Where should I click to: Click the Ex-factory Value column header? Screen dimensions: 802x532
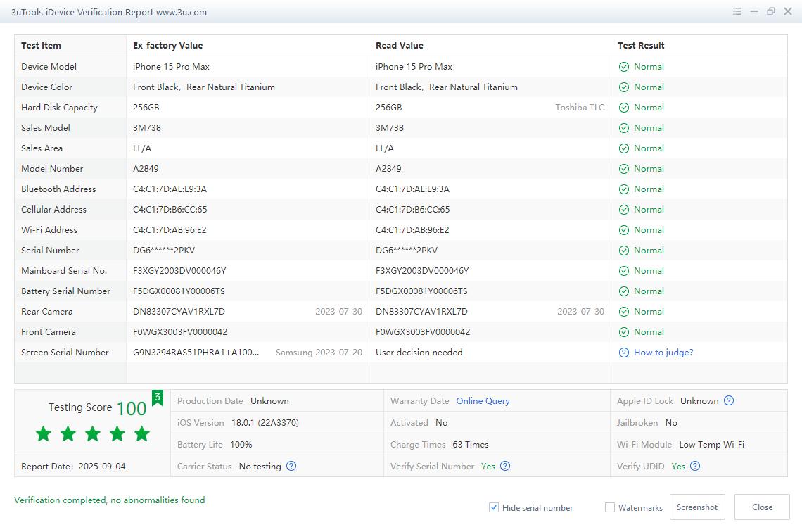pyautogui.click(x=167, y=46)
